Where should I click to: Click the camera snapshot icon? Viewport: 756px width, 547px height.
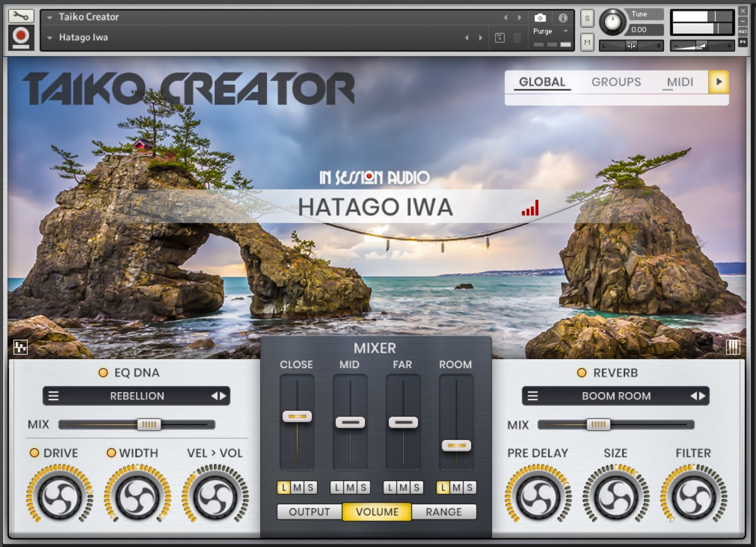pos(540,18)
